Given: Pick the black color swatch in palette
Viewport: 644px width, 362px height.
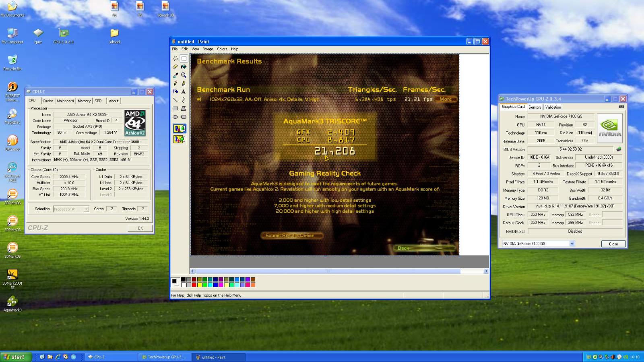Looking at the screenshot, I should pyautogui.click(x=183, y=279).
